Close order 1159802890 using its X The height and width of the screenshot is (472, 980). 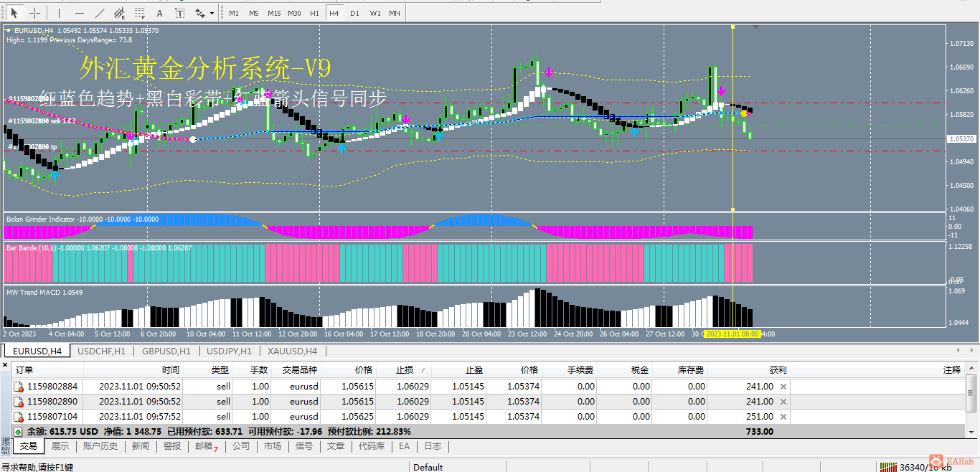[x=783, y=401]
